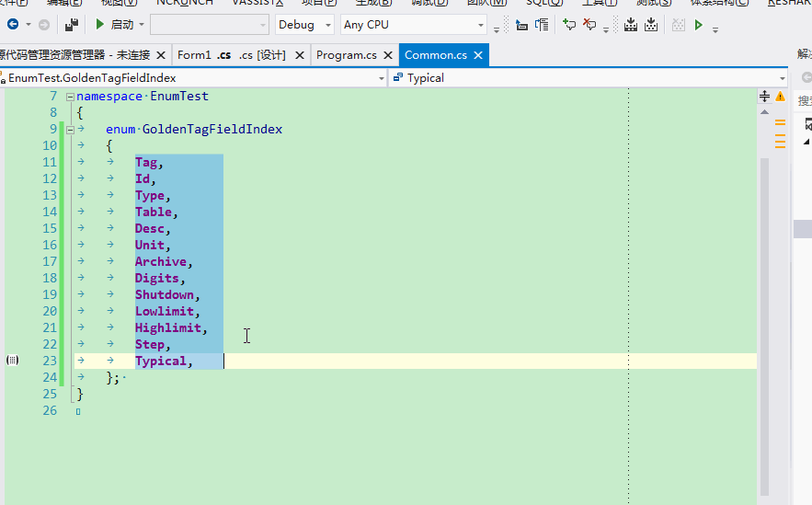Open the Debug configuration dropdown

click(x=304, y=25)
